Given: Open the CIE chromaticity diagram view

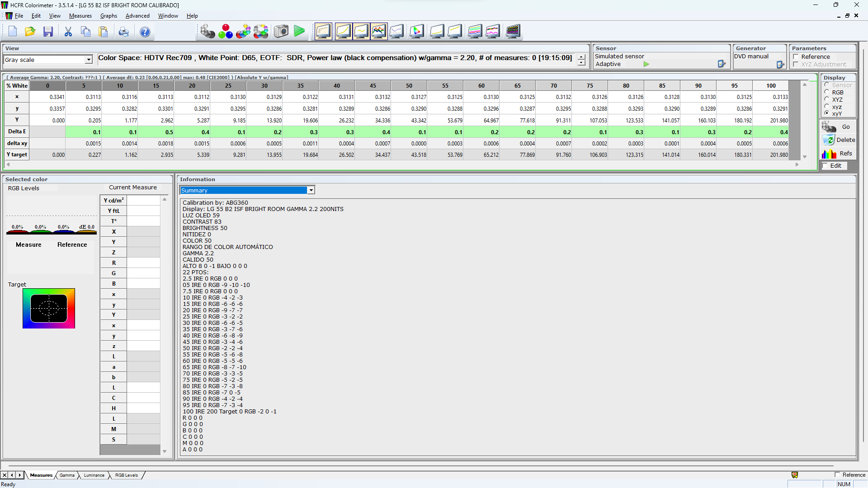Looking at the screenshot, I should coord(417,32).
